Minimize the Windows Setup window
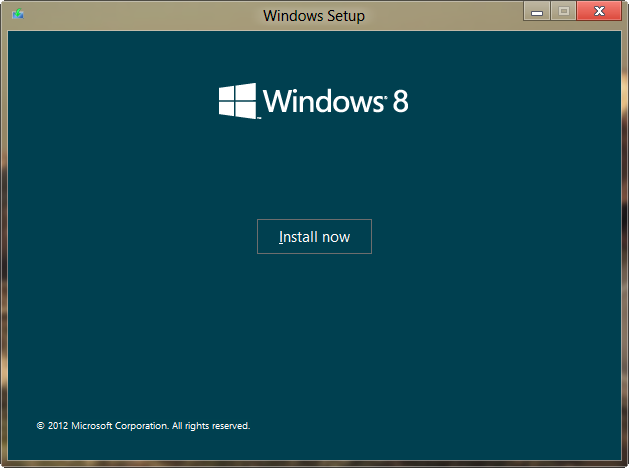The width and height of the screenshot is (629, 468). 537,11
